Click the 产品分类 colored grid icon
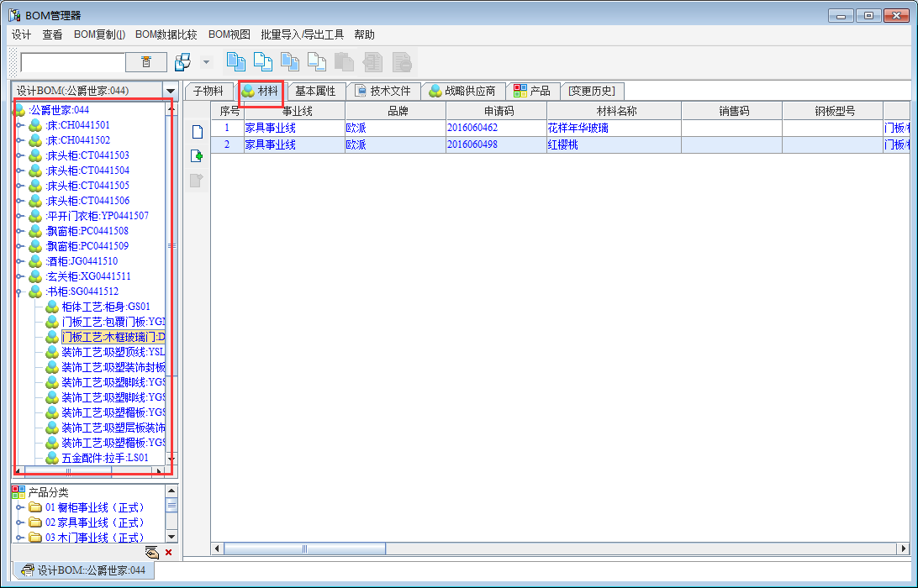Image resolution: width=918 pixels, height=588 pixels. (18, 492)
